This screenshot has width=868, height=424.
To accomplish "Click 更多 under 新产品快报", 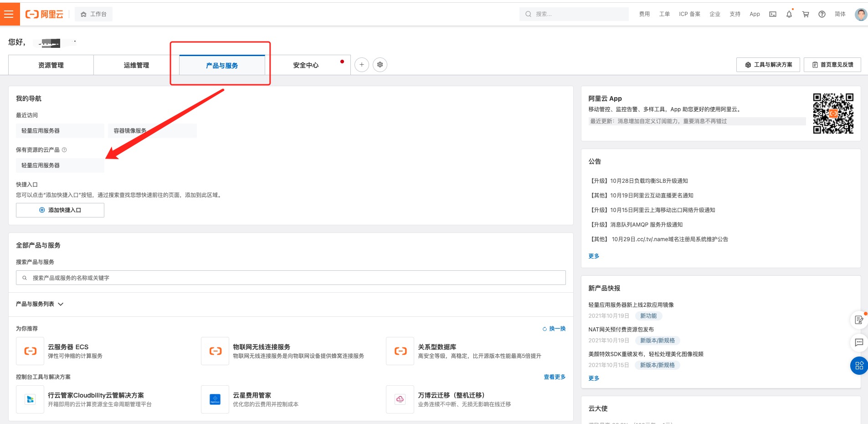I will (594, 378).
